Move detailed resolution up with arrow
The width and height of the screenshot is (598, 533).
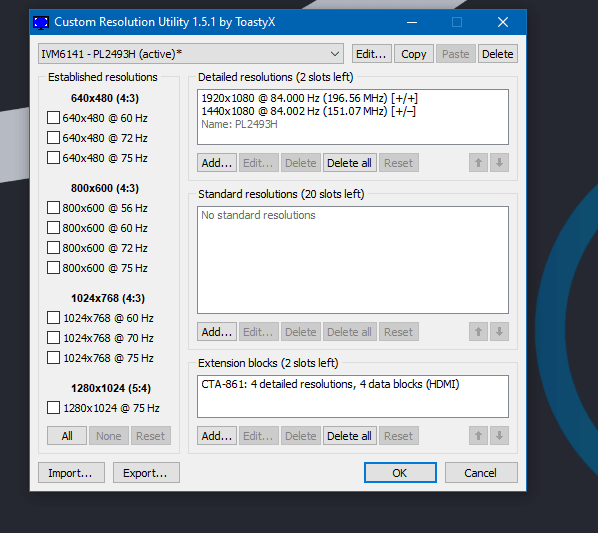click(478, 163)
